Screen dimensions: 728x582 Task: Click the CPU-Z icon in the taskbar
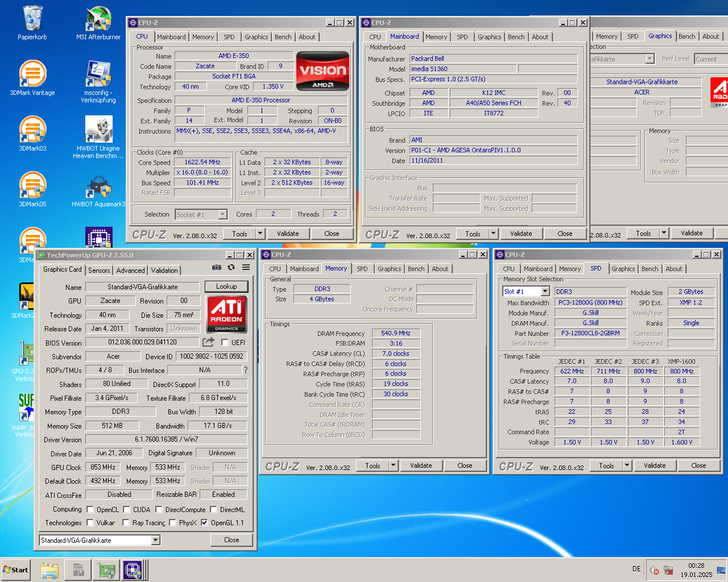pos(133,569)
